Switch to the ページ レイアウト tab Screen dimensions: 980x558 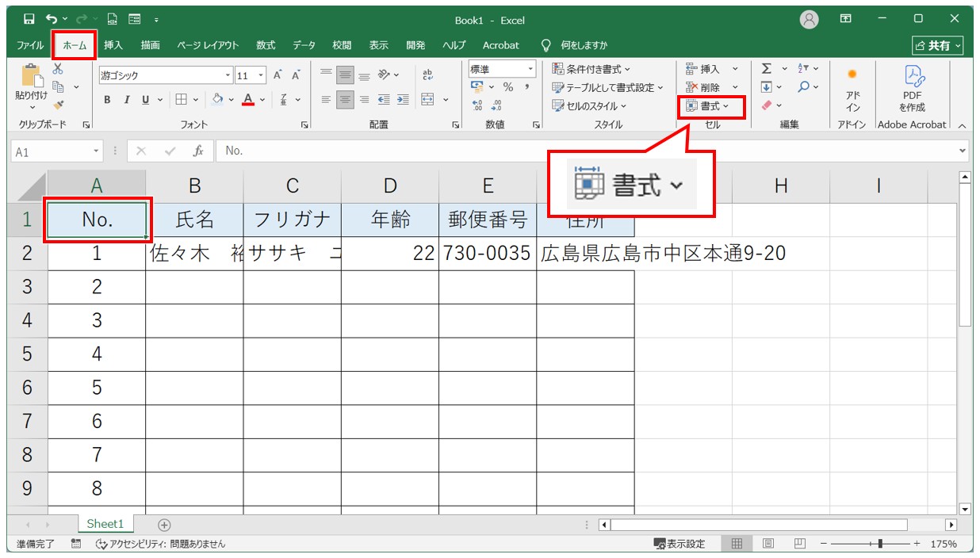click(x=208, y=45)
